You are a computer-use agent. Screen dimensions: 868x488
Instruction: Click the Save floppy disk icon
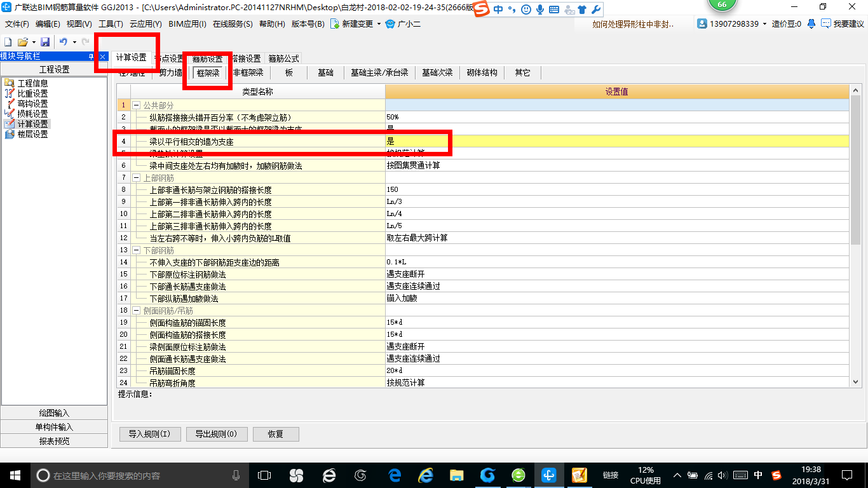45,42
